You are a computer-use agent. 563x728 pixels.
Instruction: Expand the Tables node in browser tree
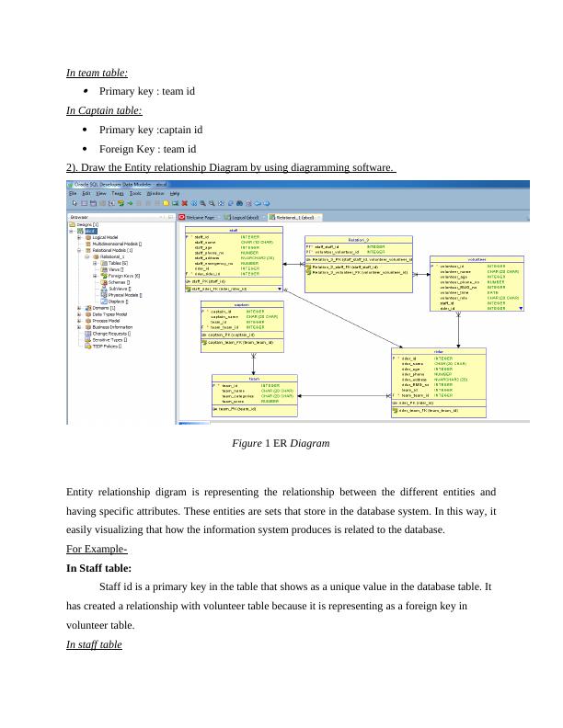[94, 263]
